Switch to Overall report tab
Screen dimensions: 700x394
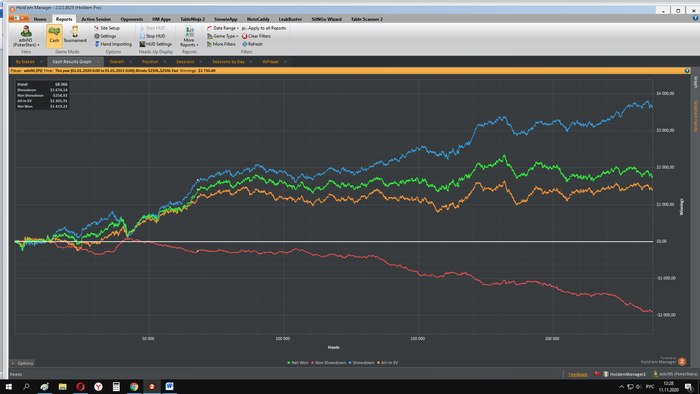(x=117, y=62)
